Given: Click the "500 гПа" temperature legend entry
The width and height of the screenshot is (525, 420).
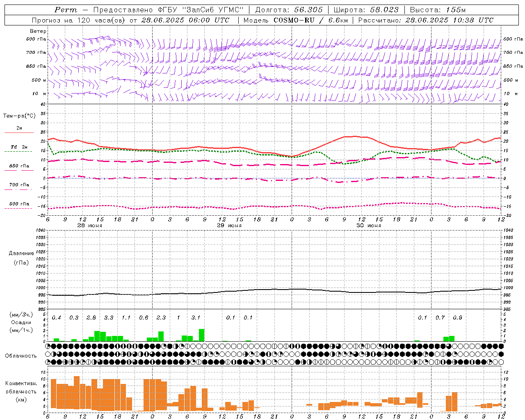Looking at the screenshot, I should tap(19, 204).
